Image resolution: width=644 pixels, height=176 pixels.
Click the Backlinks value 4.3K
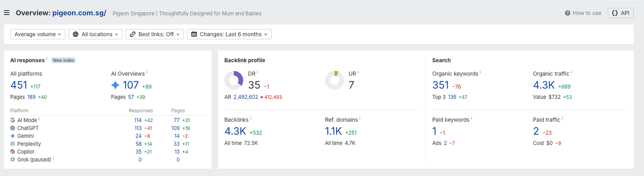pyautogui.click(x=235, y=131)
